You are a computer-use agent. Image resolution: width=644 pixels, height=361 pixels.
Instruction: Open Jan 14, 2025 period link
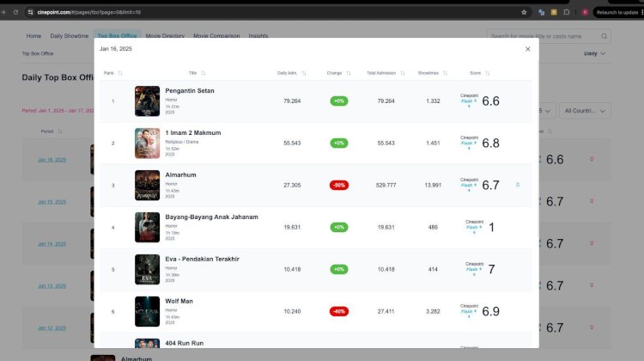52,244
